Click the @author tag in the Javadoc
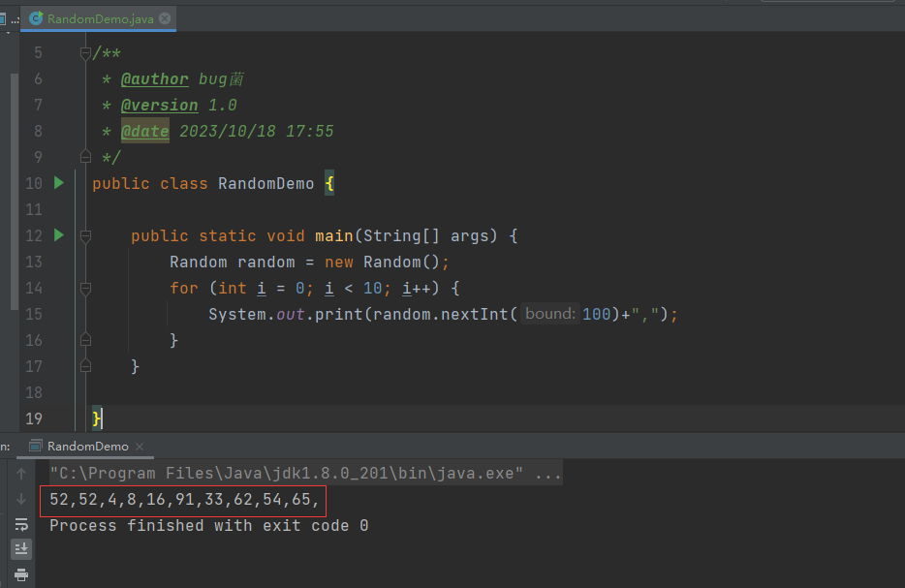 (155, 79)
